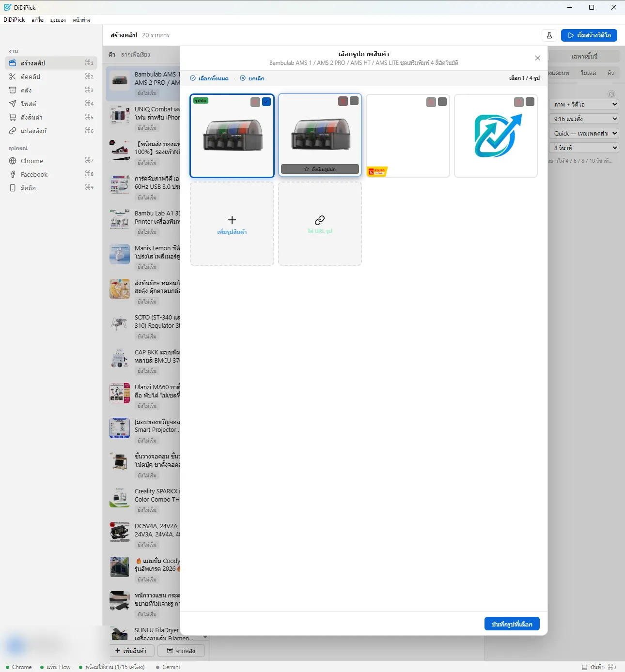
Task: Click เลือกทั้งหมด to select all images
Action: tap(209, 78)
